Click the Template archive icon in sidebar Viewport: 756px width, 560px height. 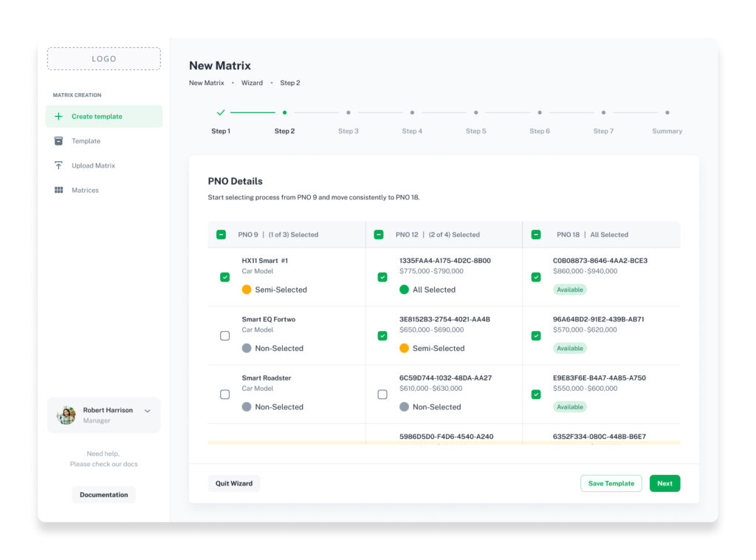(x=58, y=141)
